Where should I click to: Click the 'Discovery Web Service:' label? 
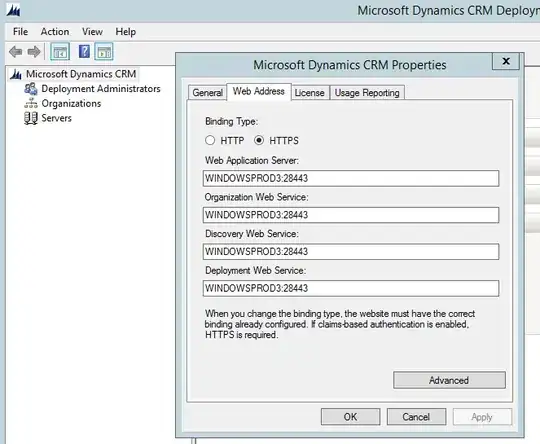[252, 234]
